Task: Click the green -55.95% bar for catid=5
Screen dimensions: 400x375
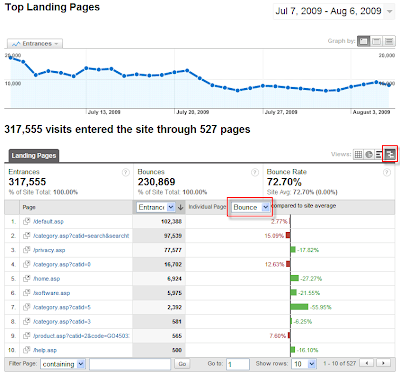Action: click(x=299, y=307)
